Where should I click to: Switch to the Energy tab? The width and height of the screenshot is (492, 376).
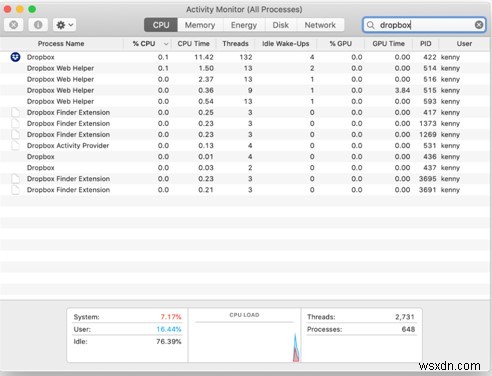tap(244, 25)
